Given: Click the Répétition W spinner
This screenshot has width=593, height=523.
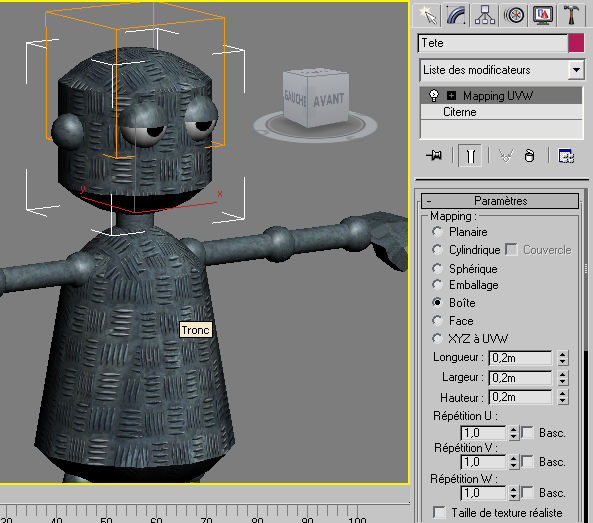Looking at the screenshot, I should (x=513, y=493).
